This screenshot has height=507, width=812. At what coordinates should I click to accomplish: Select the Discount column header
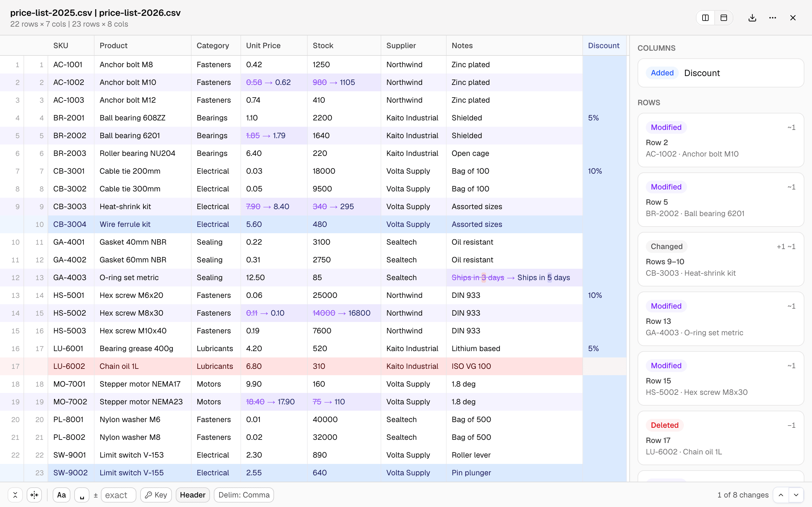(604, 46)
